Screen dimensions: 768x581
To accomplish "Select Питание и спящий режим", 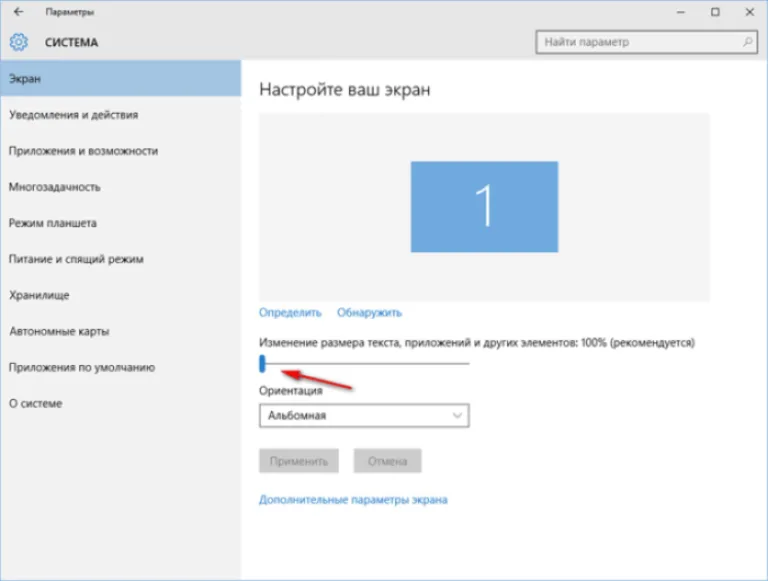I will [120, 259].
